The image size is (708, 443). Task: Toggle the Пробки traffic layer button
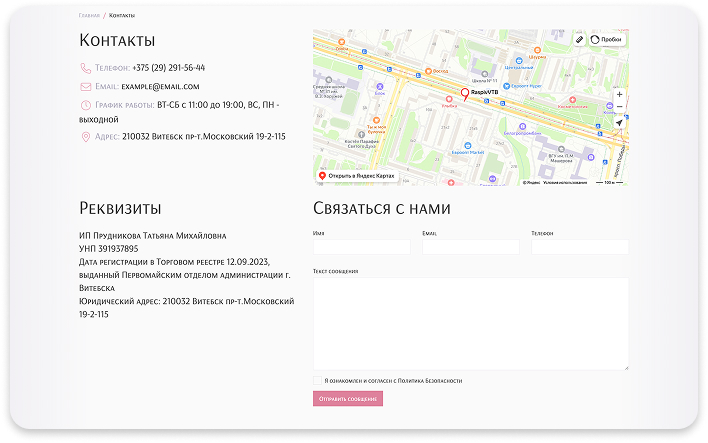click(606, 39)
